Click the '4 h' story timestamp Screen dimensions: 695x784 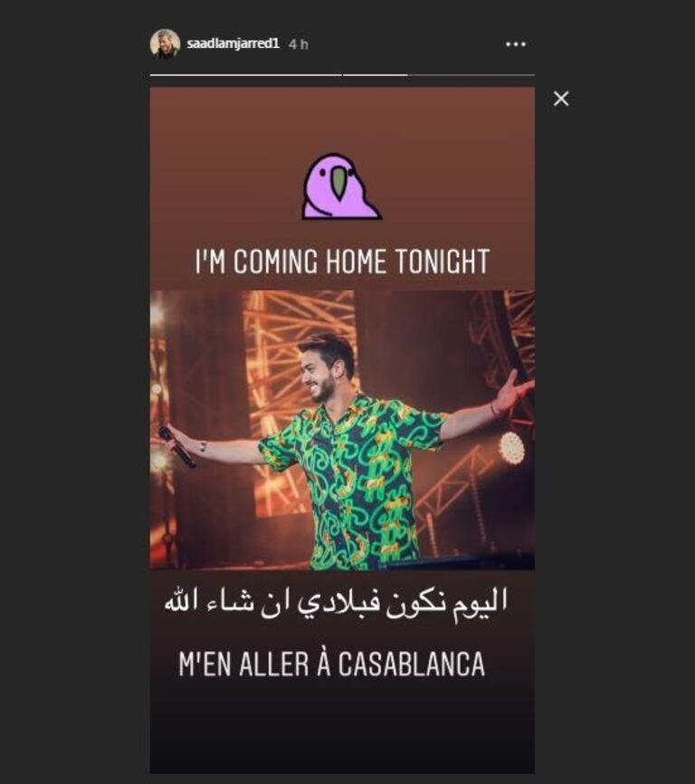coord(299,44)
